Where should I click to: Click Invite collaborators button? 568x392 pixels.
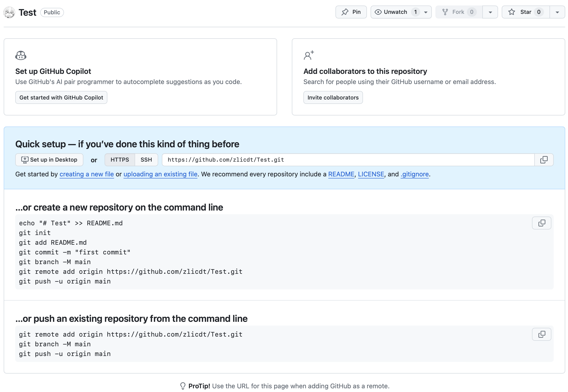pos(333,97)
